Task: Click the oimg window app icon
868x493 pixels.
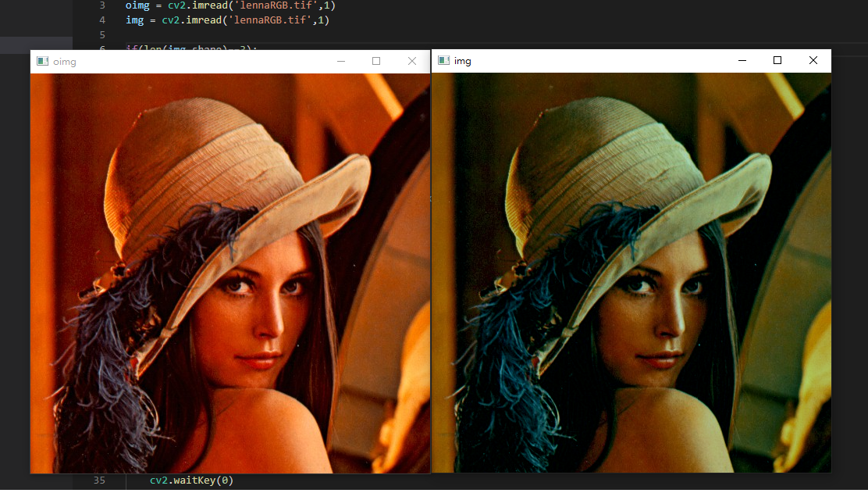Action: (43, 61)
